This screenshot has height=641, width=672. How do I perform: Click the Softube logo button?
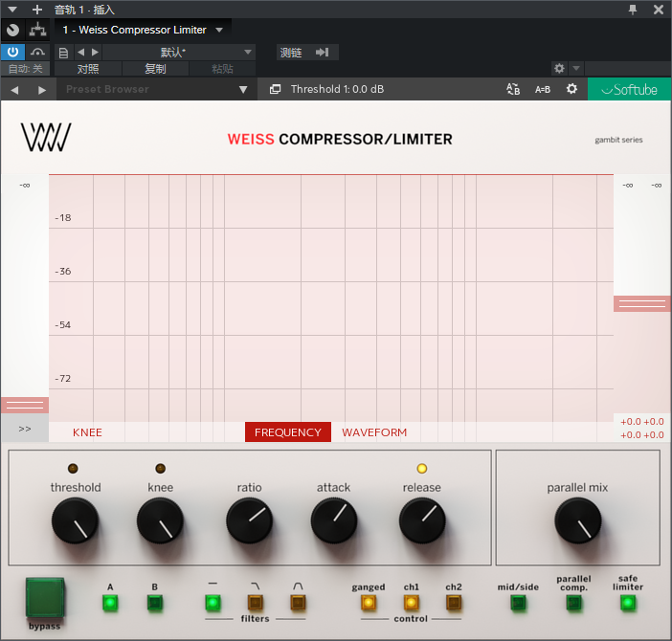(x=629, y=89)
